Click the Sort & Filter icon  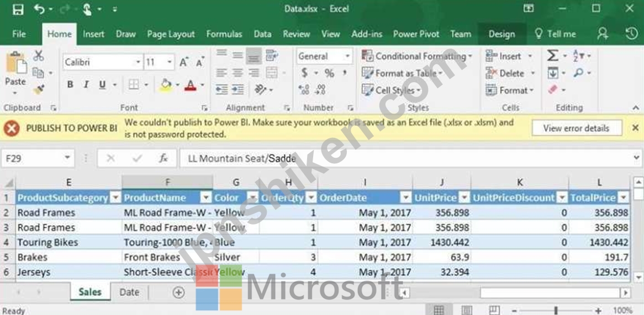coord(578,55)
